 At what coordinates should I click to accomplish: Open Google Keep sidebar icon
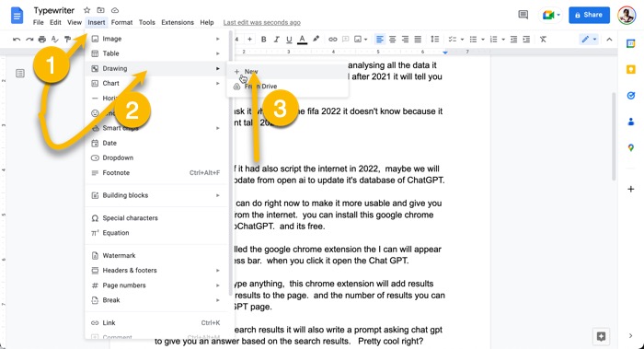pyautogui.click(x=631, y=69)
